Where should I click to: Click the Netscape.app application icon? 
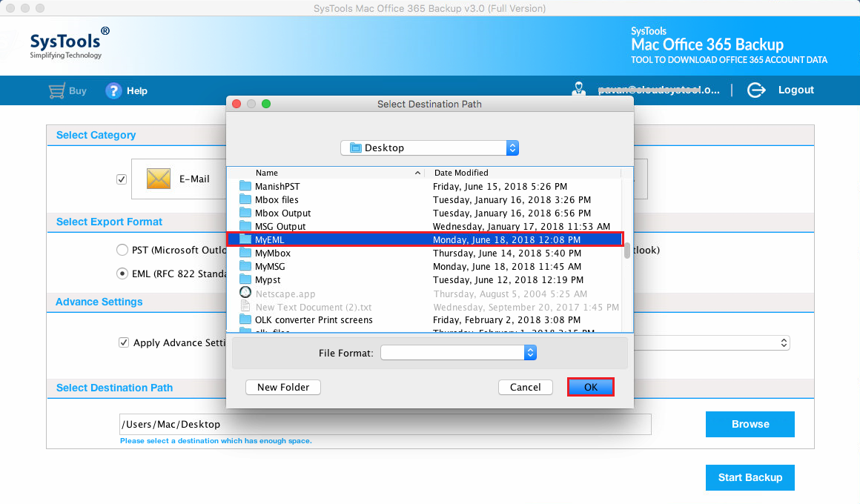[245, 293]
